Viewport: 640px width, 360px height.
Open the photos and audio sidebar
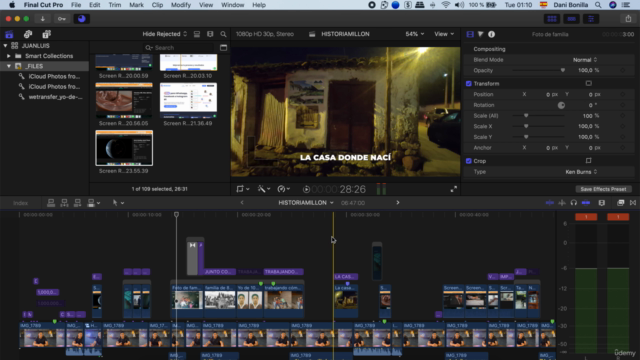point(28,34)
